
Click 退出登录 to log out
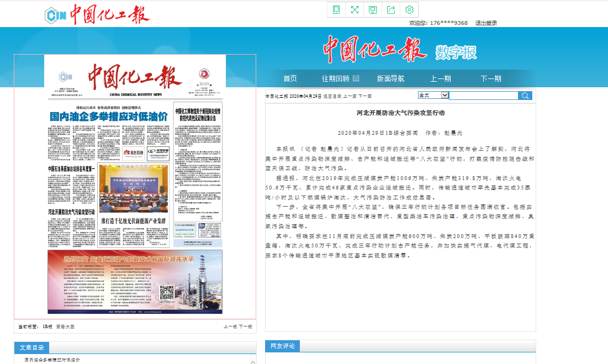486,23
